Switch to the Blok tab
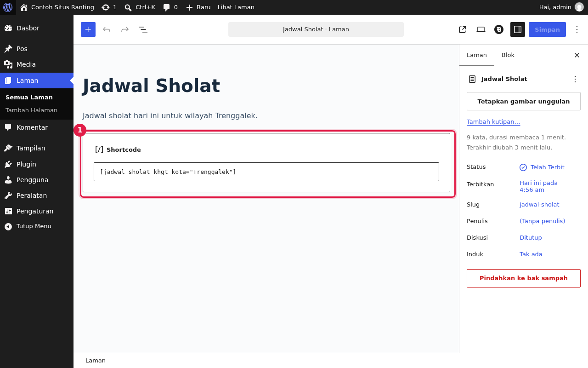Screen dimensions: 588x368 click(x=508, y=55)
